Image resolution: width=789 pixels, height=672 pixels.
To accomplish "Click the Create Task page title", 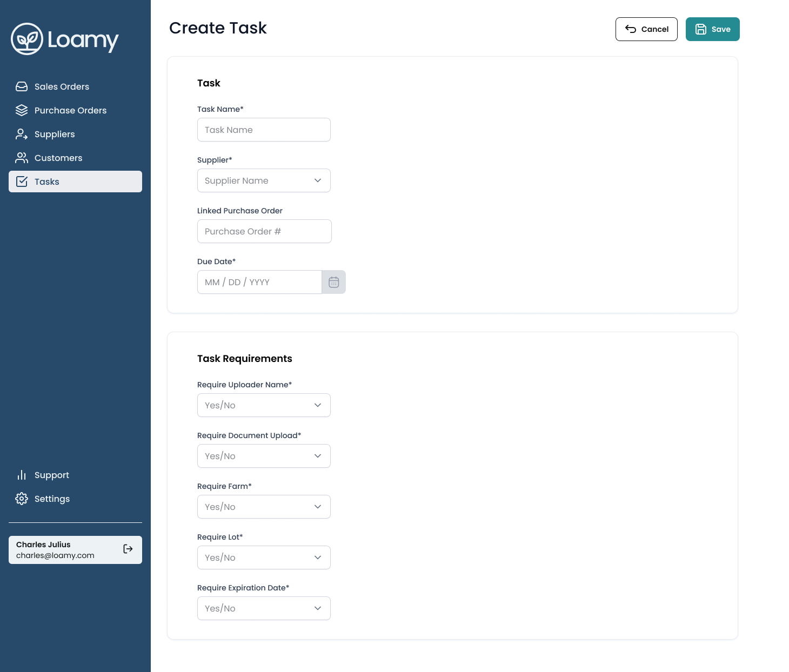I will (218, 28).
